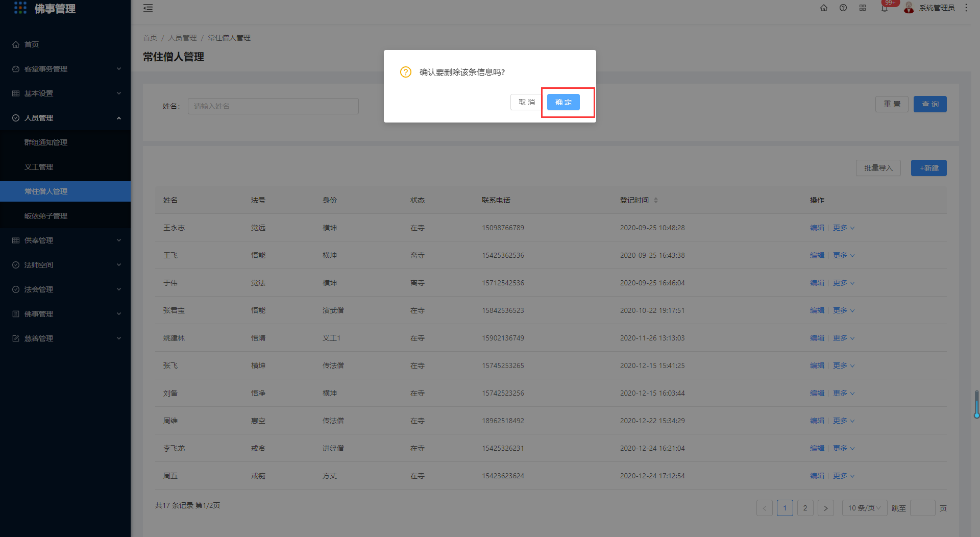This screenshot has width=980, height=537.
Task: Click the 佛事管理 sidebar menu icon
Action: (16, 314)
